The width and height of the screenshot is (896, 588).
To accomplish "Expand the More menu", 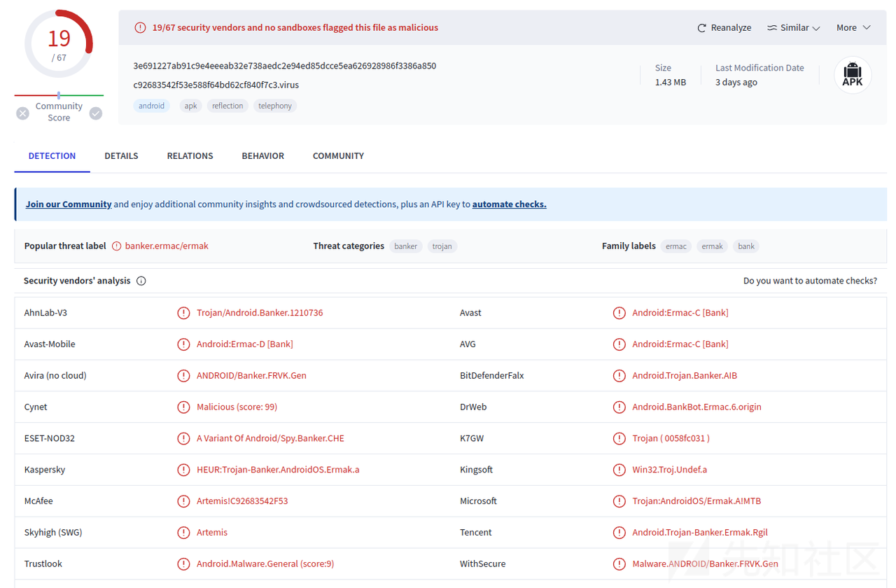I will click(x=853, y=28).
